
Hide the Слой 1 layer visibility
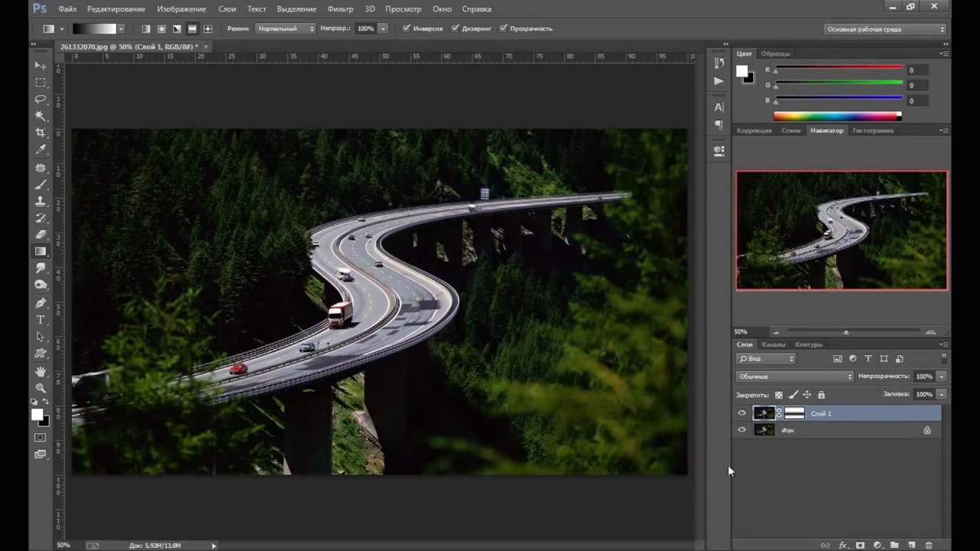(x=741, y=413)
